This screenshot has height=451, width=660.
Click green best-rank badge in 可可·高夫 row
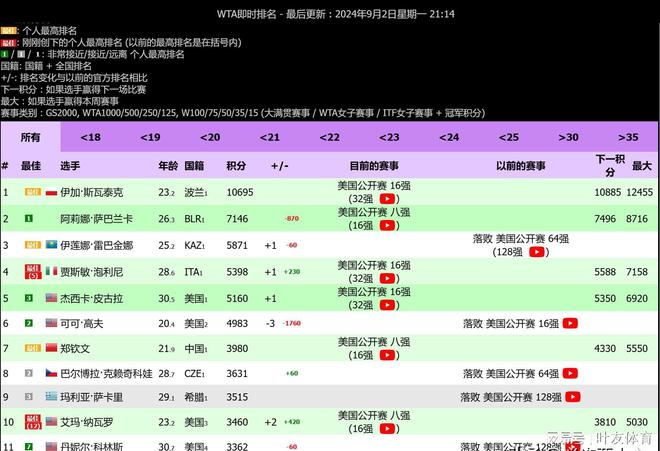click(x=29, y=323)
